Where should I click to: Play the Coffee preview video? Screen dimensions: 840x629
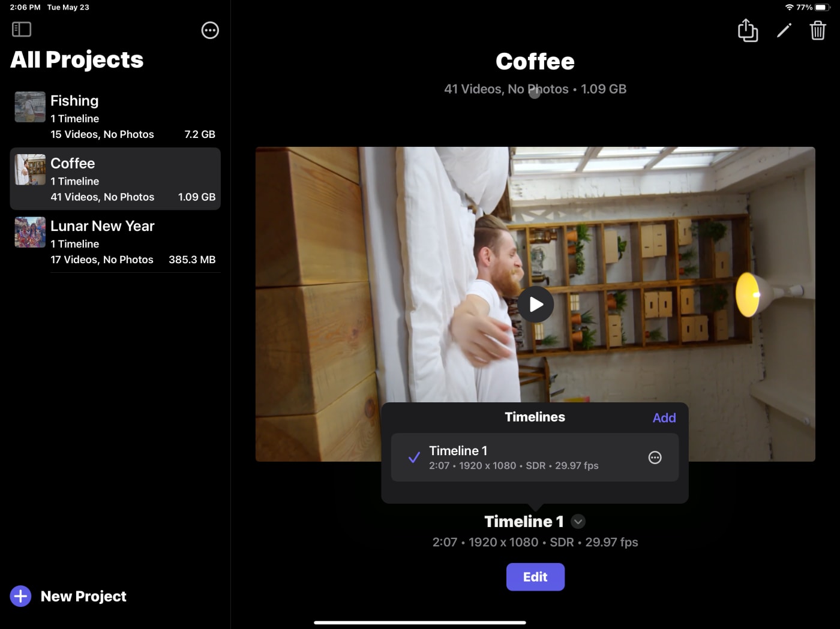point(535,305)
